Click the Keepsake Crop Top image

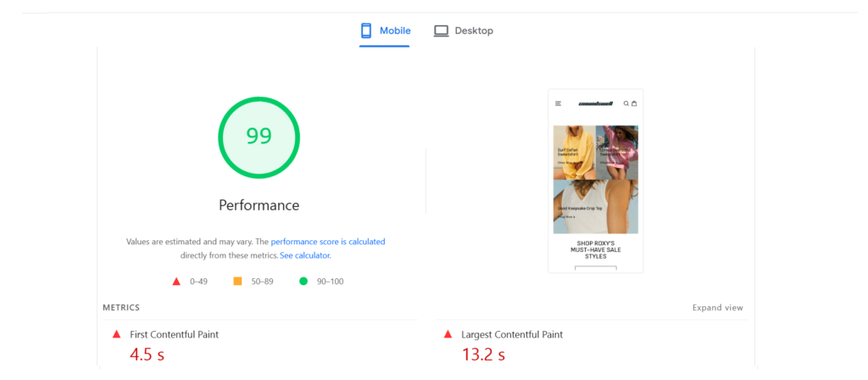(x=595, y=206)
